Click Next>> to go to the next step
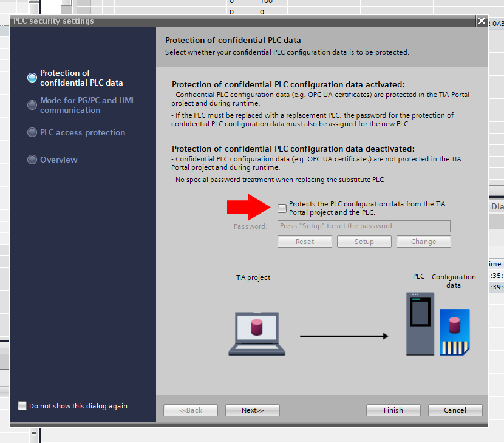The width and height of the screenshot is (504, 443). [x=252, y=410]
